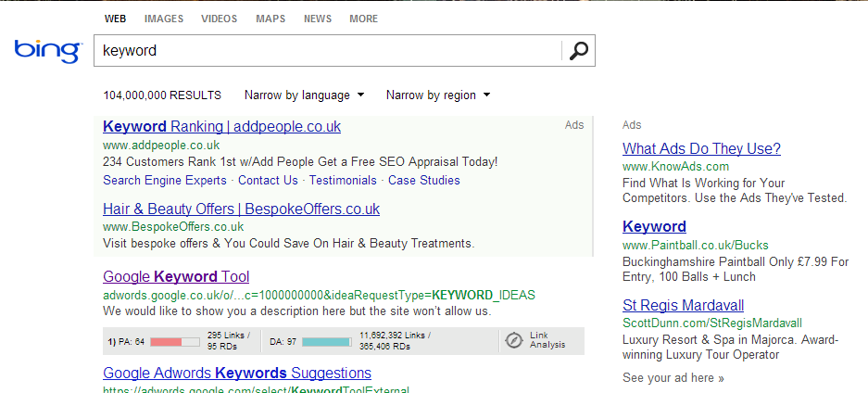Viewport: 868px width, 393px height.
Task: Open the Link Analysis compass icon
Action: pyautogui.click(x=514, y=340)
